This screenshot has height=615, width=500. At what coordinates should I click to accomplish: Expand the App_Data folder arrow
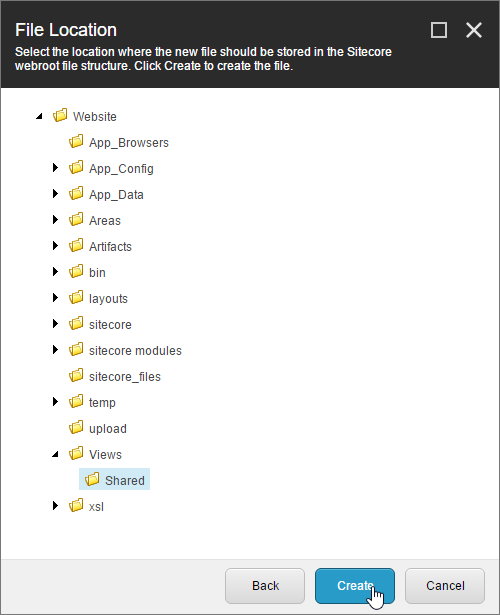coord(55,194)
